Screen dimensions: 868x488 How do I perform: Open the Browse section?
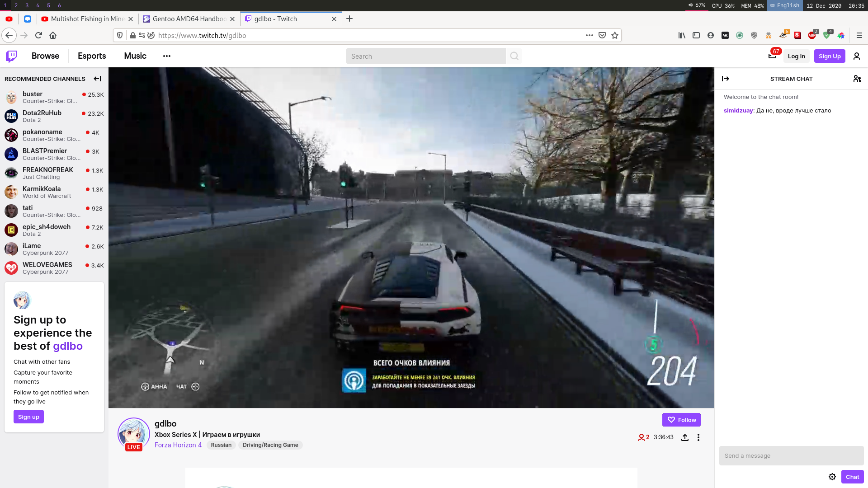coord(45,56)
